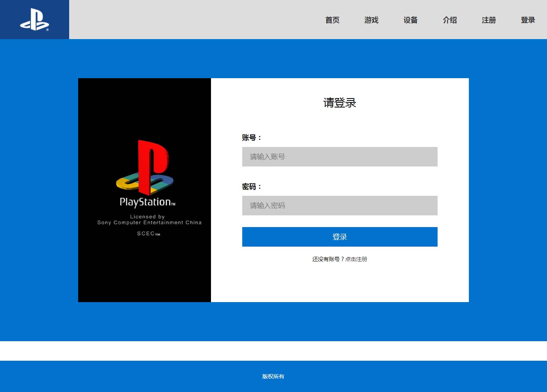The height and width of the screenshot is (392, 547).
Task: Click the 版权所有 footer text
Action: pyautogui.click(x=273, y=376)
